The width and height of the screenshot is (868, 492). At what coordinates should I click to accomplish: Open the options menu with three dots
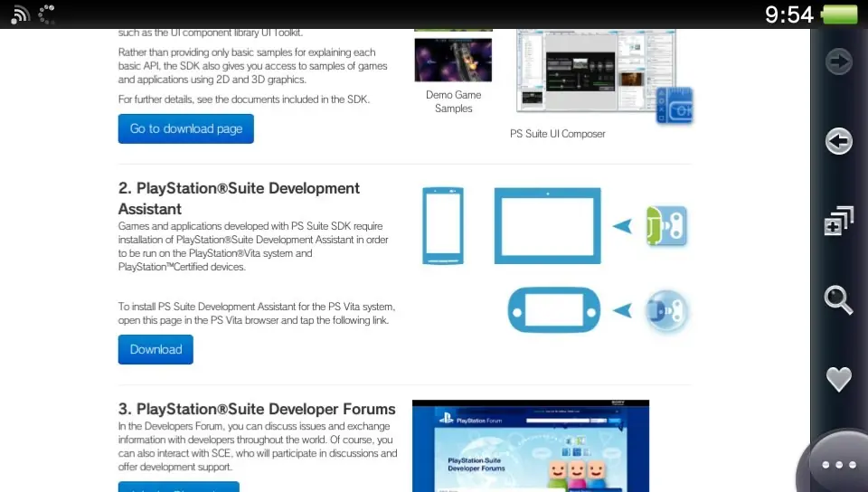tap(839, 465)
